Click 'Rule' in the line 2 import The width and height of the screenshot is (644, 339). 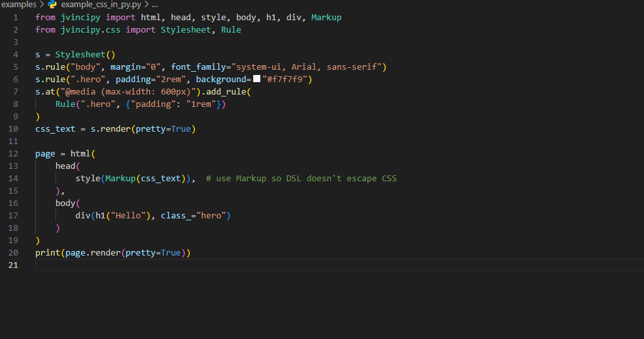[x=231, y=30]
